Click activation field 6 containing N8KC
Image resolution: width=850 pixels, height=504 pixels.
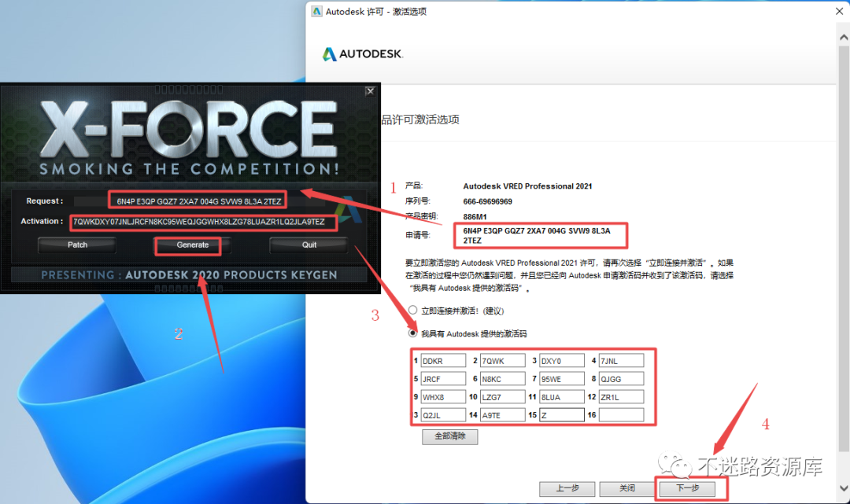click(502, 379)
